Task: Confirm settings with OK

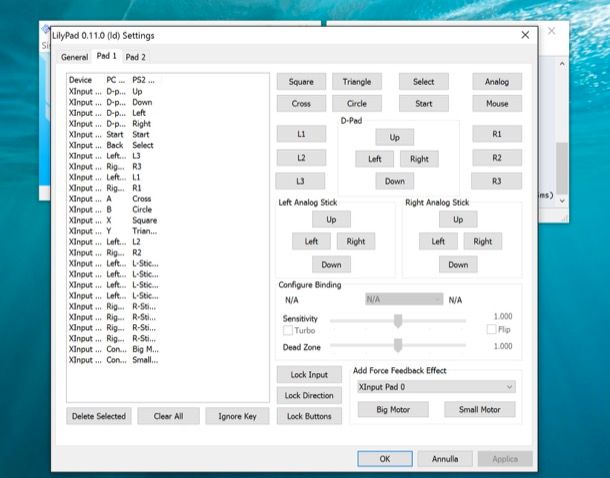Action: (x=385, y=459)
